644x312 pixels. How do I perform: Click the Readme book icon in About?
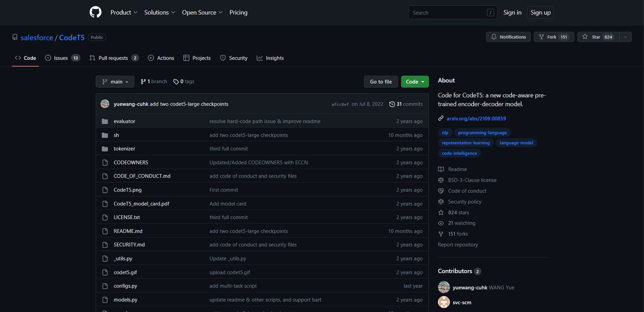[441, 169]
